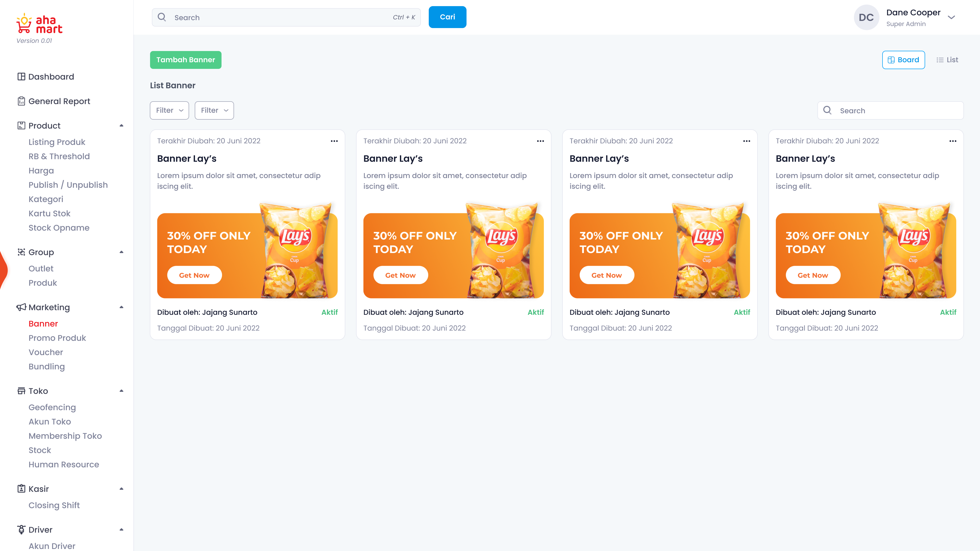Image resolution: width=980 pixels, height=551 pixels.
Task: Open Promo Produk in sidebar
Action: click(57, 338)
